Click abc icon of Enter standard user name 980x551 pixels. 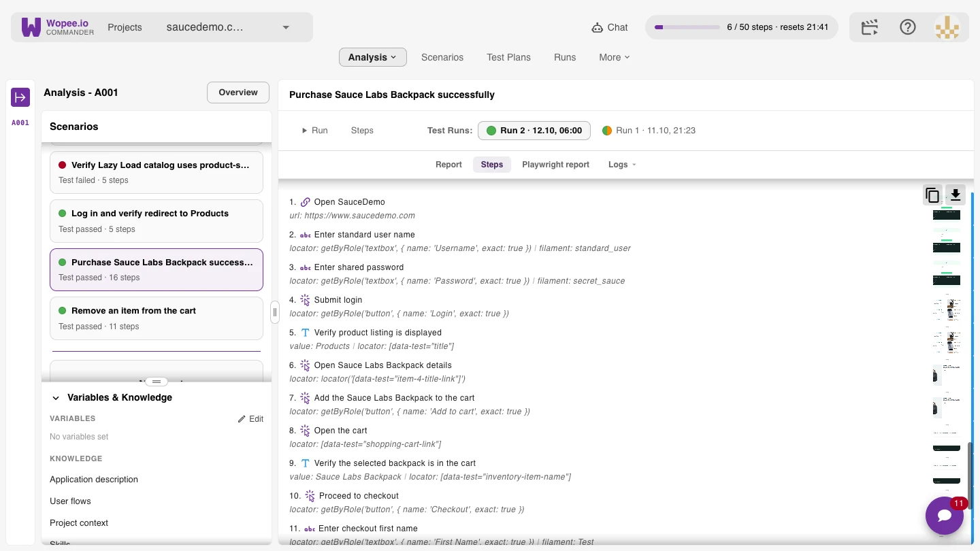coord(306,235)
